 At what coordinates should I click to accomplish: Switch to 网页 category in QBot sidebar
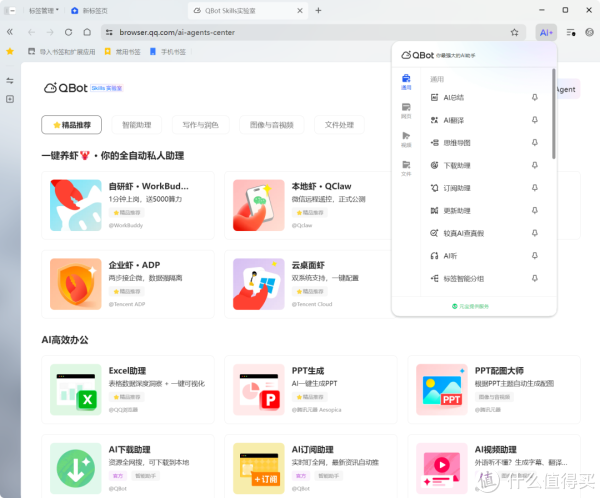coord(406,111)
